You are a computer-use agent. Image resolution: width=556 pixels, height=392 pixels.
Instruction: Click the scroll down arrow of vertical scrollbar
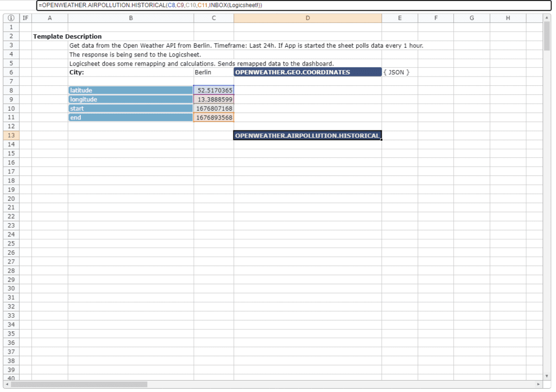tap(546, 376)
